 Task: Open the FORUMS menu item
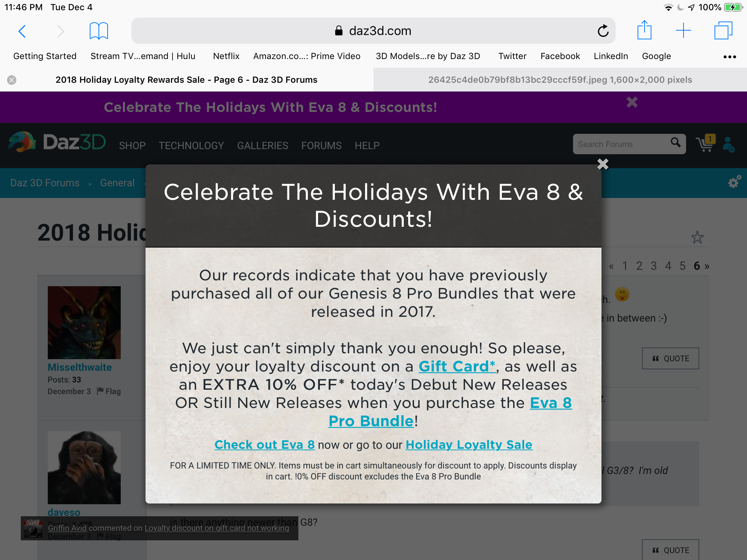pos(321,145)
